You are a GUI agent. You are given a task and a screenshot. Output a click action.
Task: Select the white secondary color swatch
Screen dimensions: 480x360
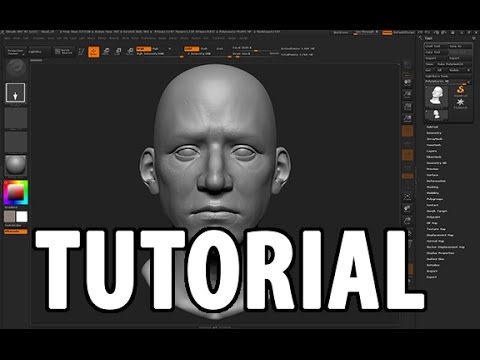(22, 217)
